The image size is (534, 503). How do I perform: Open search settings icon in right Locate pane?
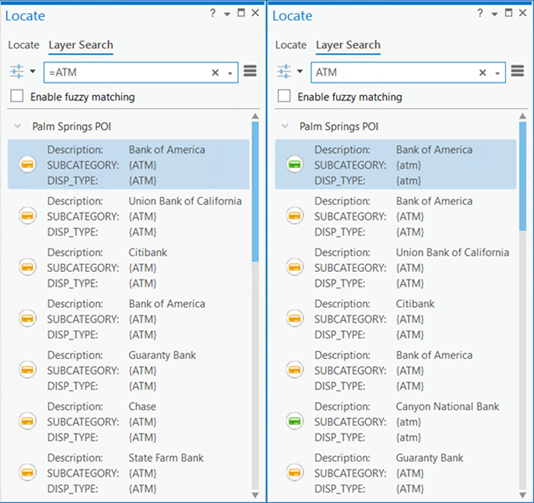[284, 72]
